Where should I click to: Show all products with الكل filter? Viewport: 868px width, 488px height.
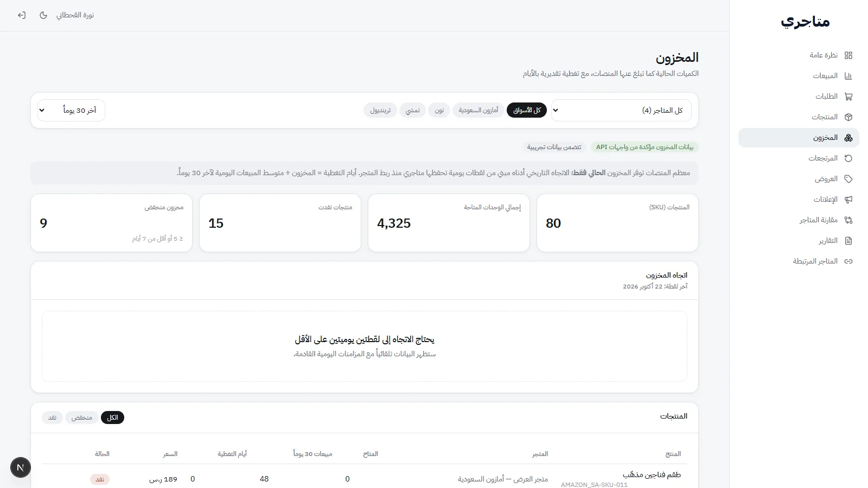(x=113, y=418)
